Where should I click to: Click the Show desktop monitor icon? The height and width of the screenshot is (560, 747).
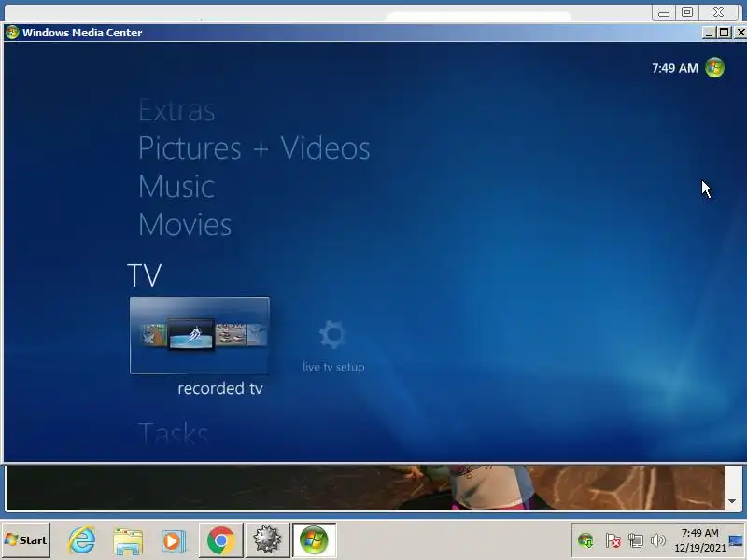(x=736, y=541)
